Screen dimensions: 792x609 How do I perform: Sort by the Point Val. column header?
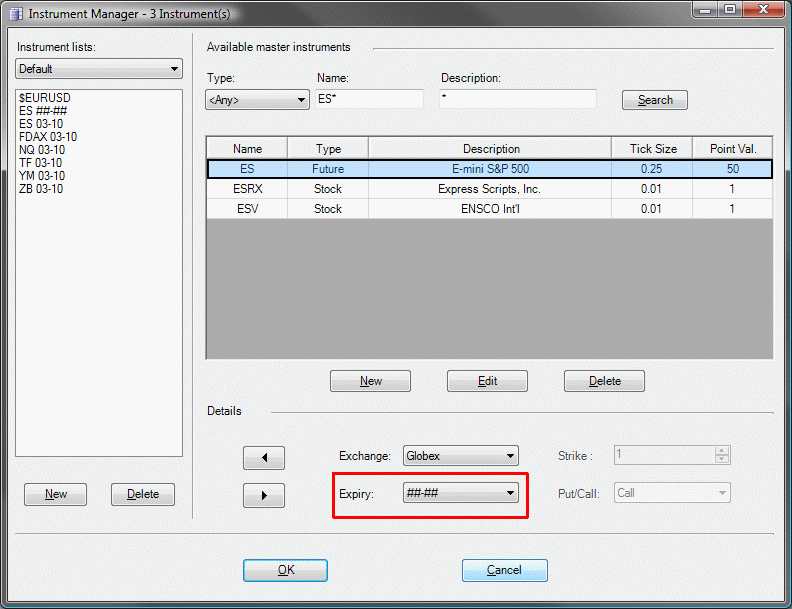pos(732,149)
